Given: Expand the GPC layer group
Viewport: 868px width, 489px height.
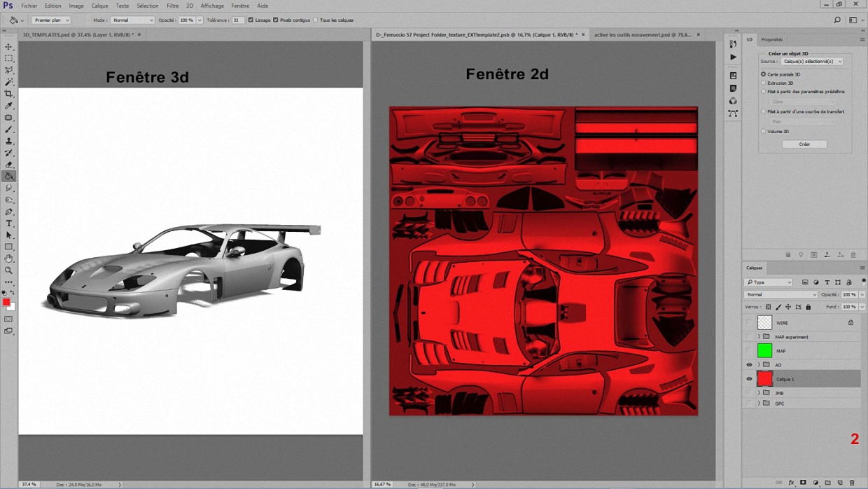Looking at the screenshot, I should [759, 404].
